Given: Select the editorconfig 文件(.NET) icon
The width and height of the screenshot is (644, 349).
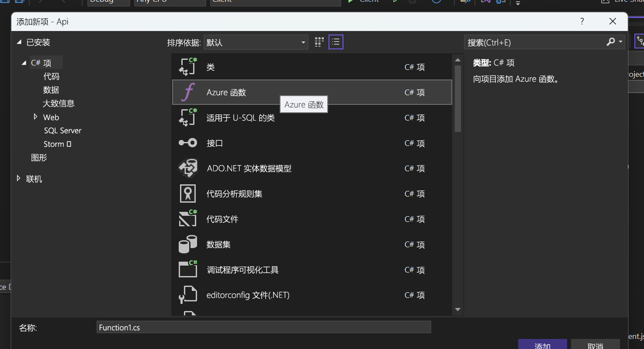Looking at the screenshot, I should pyautogui.click(x=188, y=295).
